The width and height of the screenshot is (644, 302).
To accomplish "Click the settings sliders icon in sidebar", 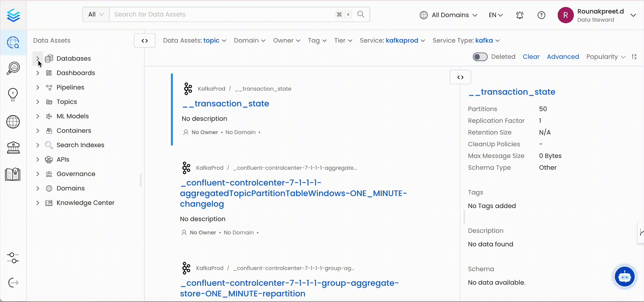I will (13, 258).
